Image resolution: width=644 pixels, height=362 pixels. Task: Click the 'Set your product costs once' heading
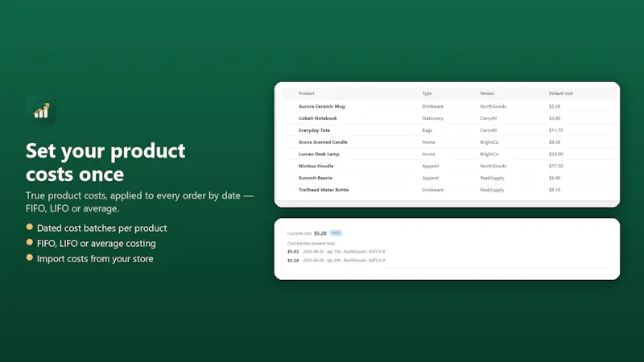coord(105,162)
